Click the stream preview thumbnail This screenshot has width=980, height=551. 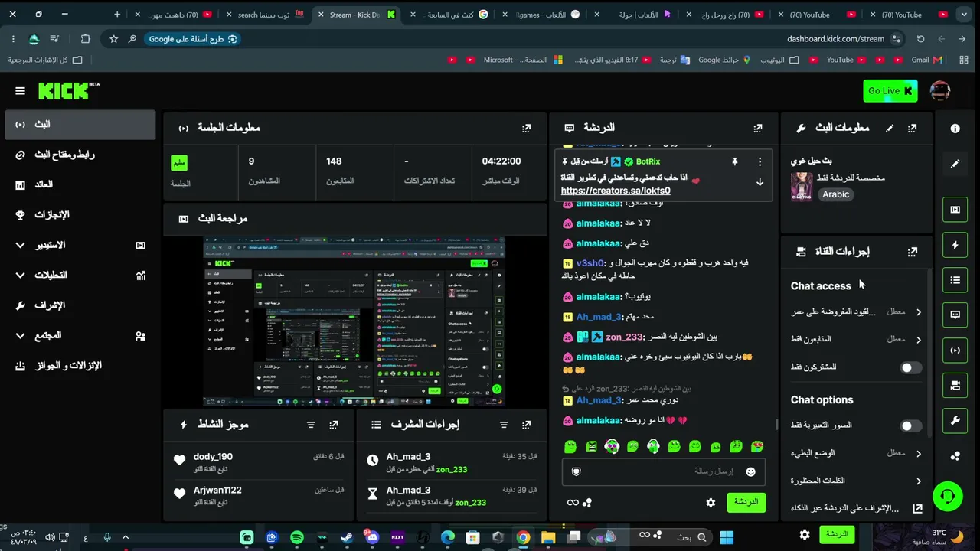click(354, 321)
